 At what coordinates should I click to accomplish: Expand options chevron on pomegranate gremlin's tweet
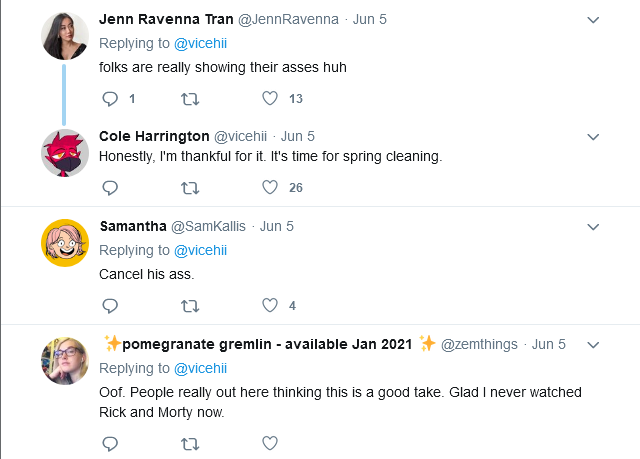(x=593, y=345)
